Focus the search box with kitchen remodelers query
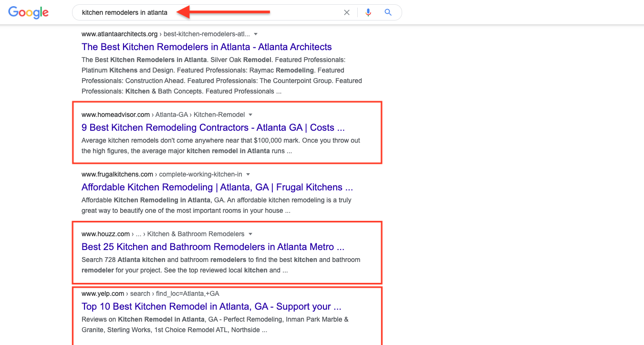This screenshot has width=644, height=345. click(237, 12)
